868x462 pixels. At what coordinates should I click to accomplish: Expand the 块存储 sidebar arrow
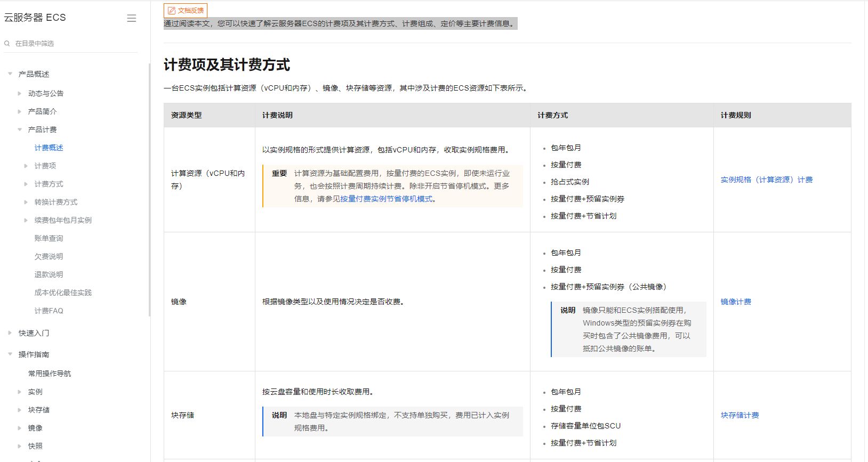20,410
